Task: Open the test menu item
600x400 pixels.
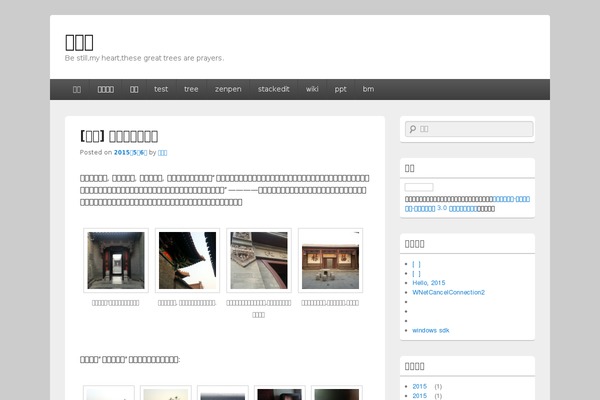Action: (161, 89)
